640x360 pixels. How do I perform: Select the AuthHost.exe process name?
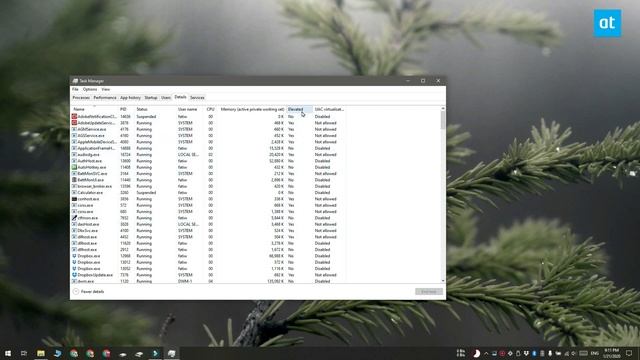click(89, 161)
